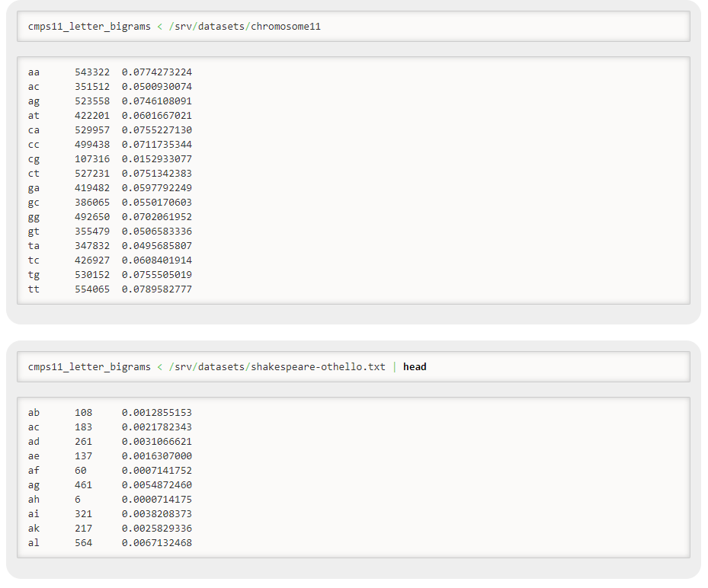This screenshot has height=588, width=708.
Task: Click the chromosome11 output panel background
Action: tap(457, 183)
